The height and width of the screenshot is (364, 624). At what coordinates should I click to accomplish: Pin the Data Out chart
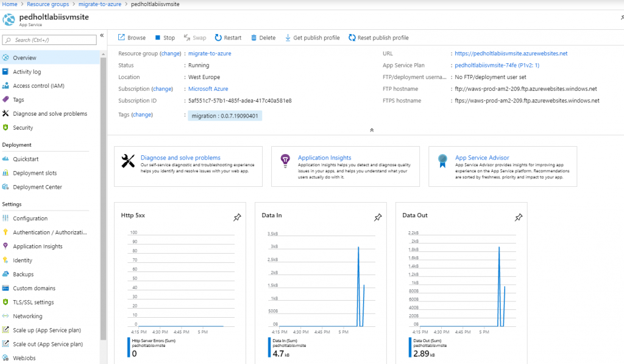click(519, 217)
